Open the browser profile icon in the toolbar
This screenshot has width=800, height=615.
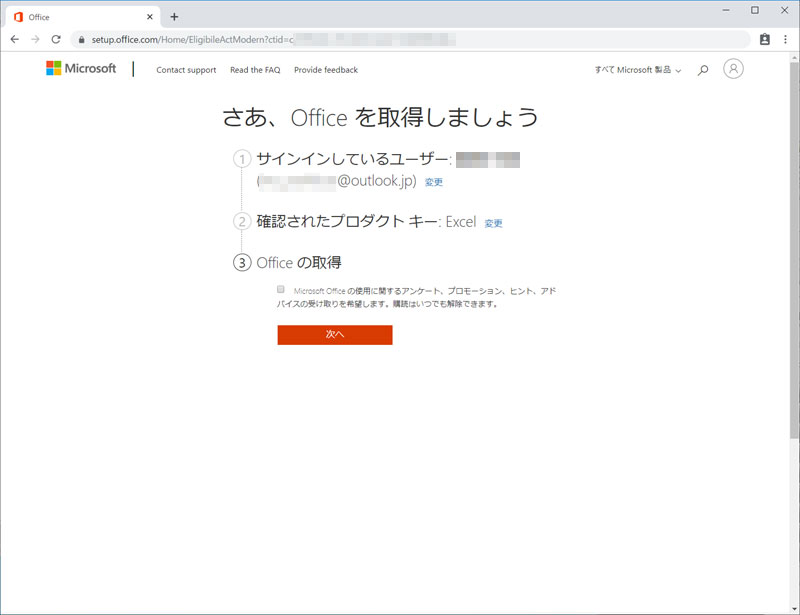[x=764, y=39]
